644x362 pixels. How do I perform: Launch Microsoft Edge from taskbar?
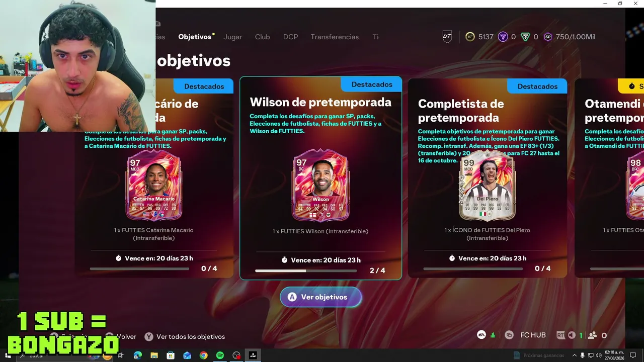click(x=138, y=355)
